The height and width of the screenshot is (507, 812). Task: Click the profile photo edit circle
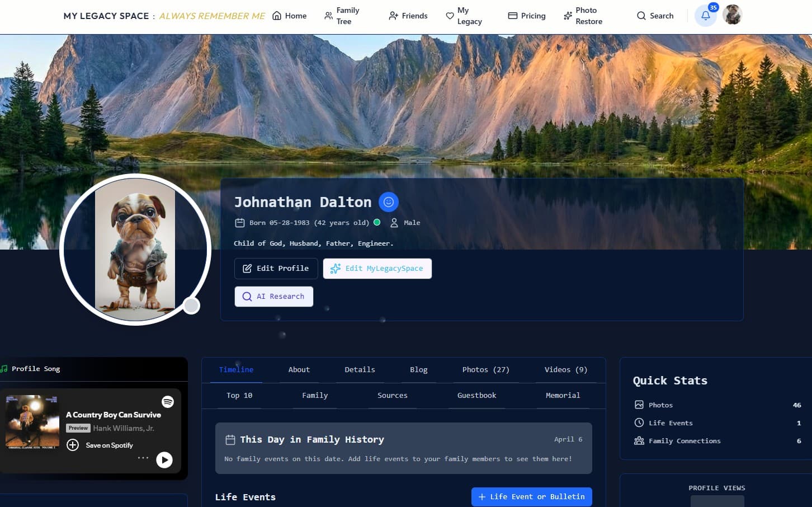(191, 306)
